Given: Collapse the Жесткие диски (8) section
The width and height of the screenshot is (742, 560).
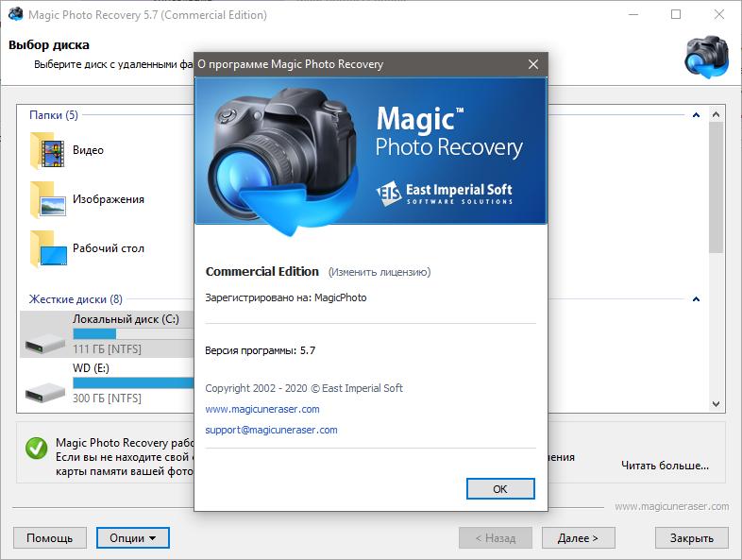Looking at the screenshot, I should (696, 299).
